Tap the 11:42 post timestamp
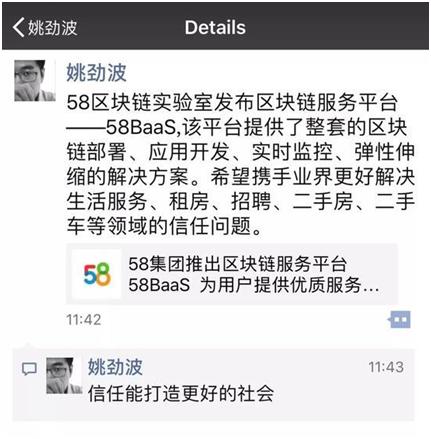Image resolution: width=431 pixels, height=439 pixels. point(84,320)
